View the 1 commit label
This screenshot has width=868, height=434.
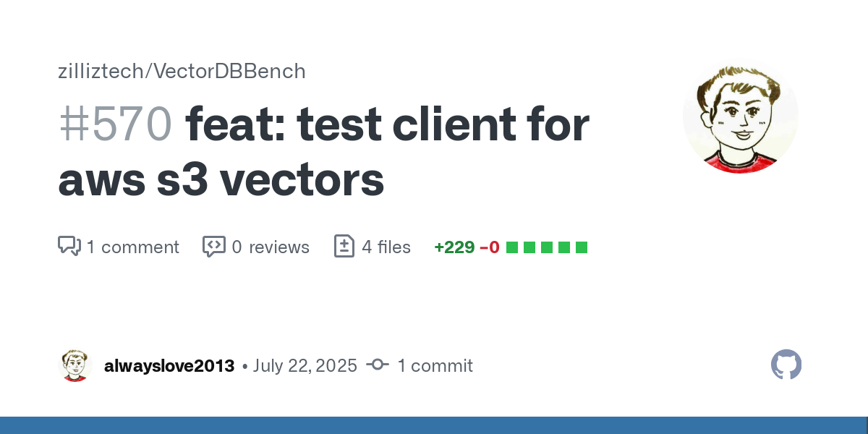(x=435, y=366)
